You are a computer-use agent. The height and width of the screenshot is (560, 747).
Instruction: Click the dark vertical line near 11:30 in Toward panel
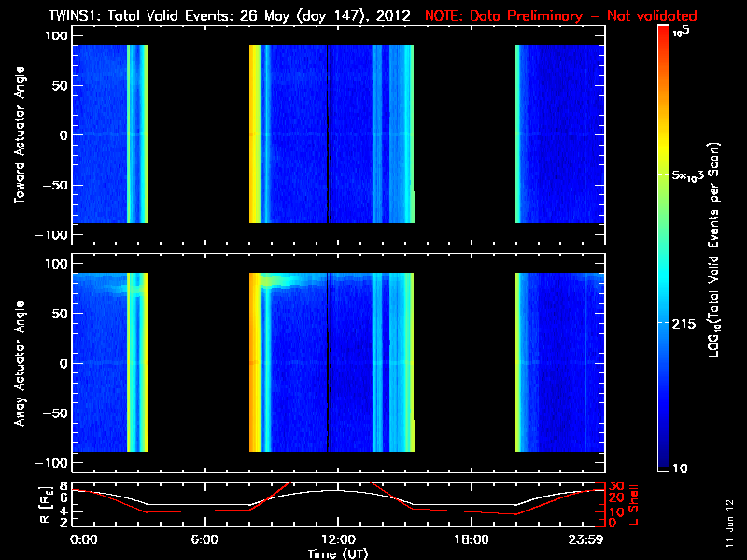click(x=328, y=133)
